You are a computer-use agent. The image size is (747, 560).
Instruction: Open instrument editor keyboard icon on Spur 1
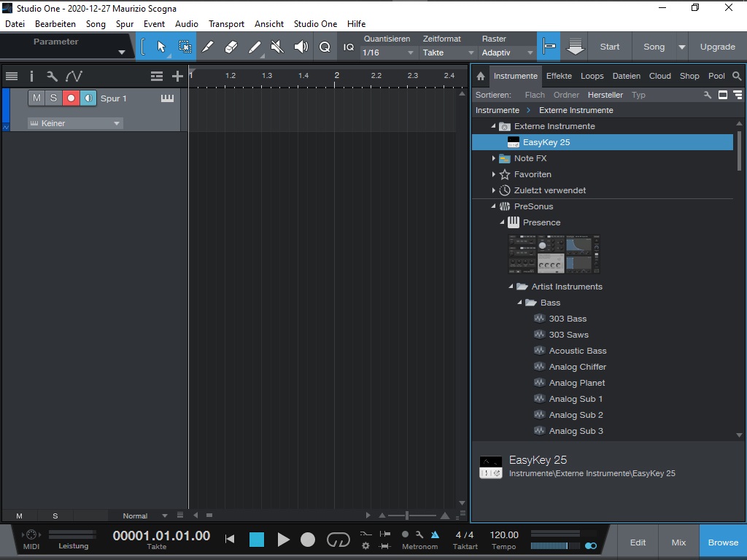click(167, 98)
